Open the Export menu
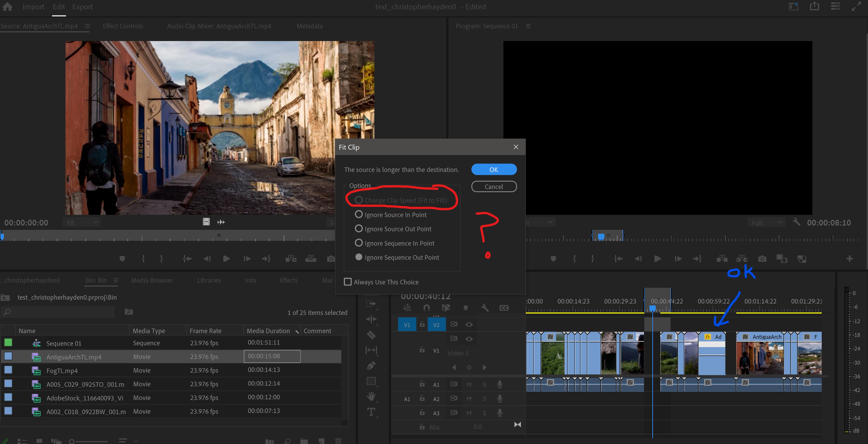Screen dimensions: 868x444 point(82,7)
